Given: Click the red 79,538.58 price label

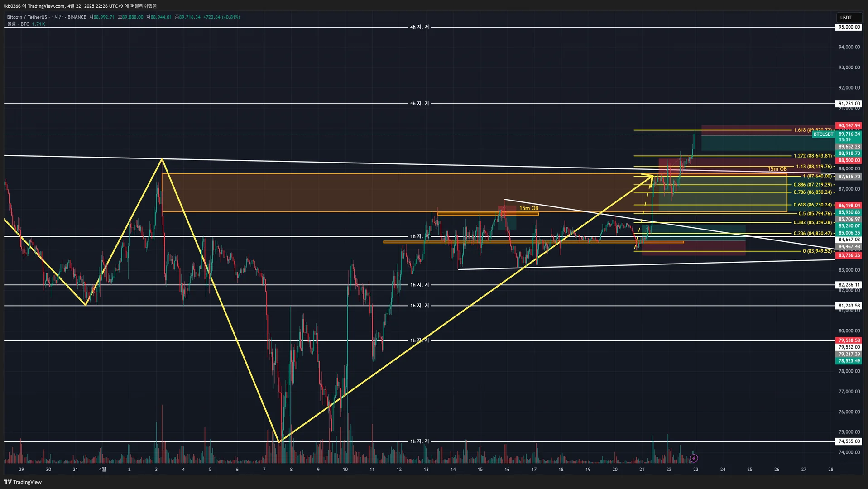Looking at the screenshot, I should [x=849, y=340].
